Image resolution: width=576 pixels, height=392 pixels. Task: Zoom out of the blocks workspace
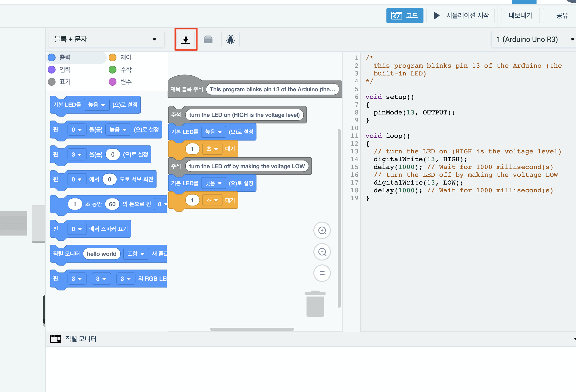coord(322,252)
